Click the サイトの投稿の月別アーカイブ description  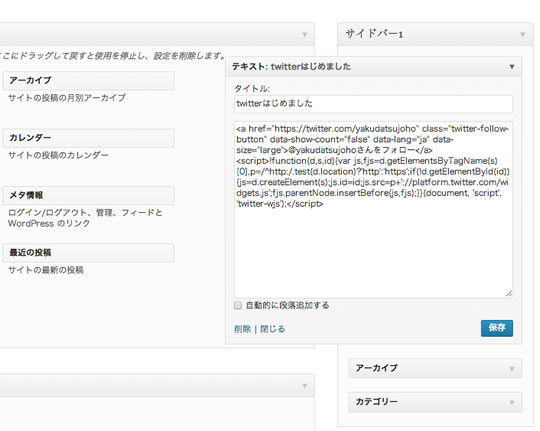(67, 98)
